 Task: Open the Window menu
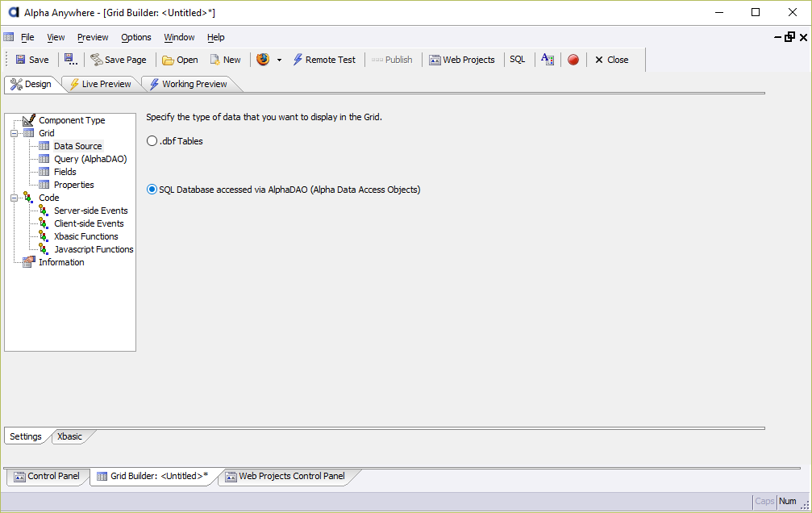click(x=179, y=37)
